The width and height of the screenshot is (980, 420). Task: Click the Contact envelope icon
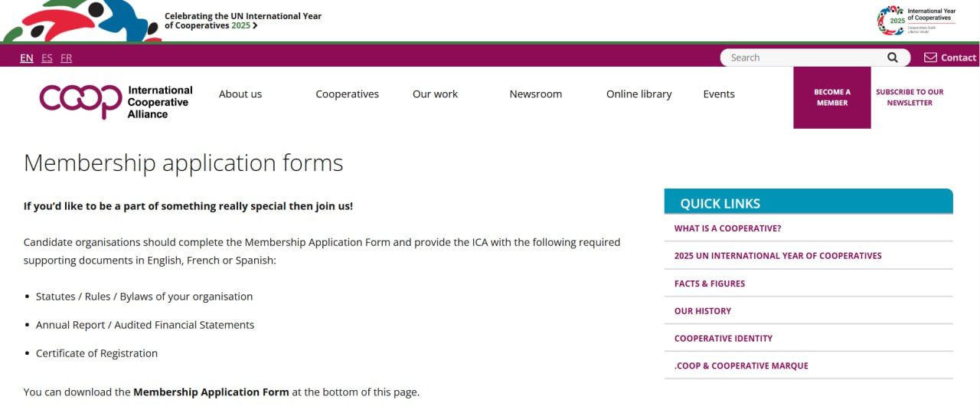(x=930, y=57)
